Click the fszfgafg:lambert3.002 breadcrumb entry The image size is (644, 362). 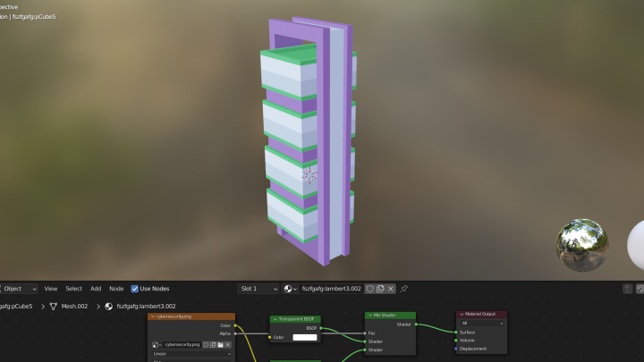[x=146, y=307]
